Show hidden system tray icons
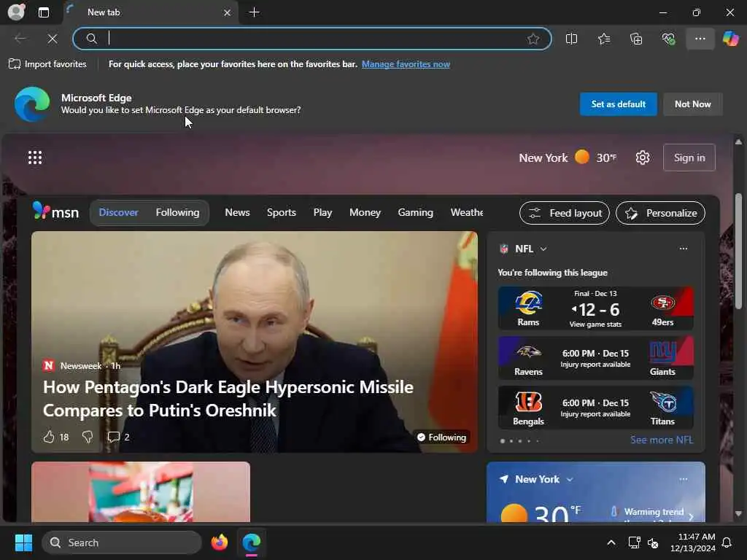747x560 pixels. coord(611,542)
